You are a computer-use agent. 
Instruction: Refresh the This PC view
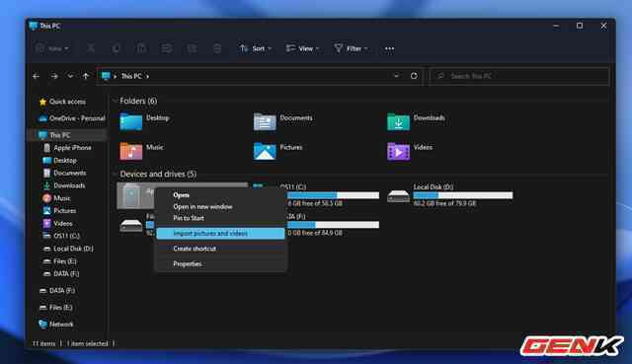point(414,76)
